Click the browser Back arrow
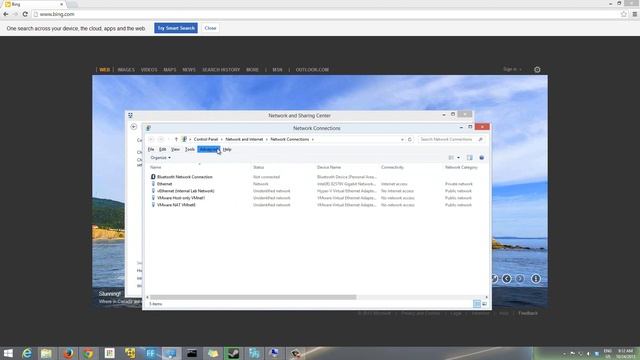 pyautogui.click(x=6, y=14)
